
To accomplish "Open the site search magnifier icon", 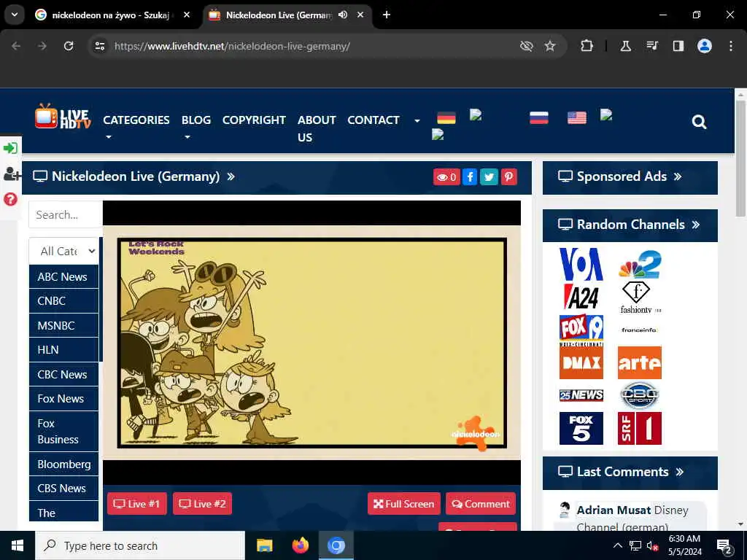I will pos(699,122).
